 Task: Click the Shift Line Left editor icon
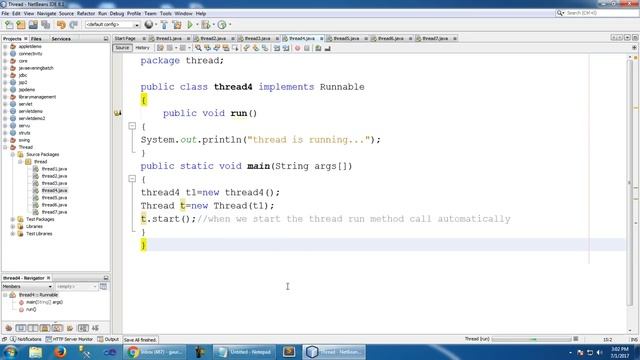point(276,48)
